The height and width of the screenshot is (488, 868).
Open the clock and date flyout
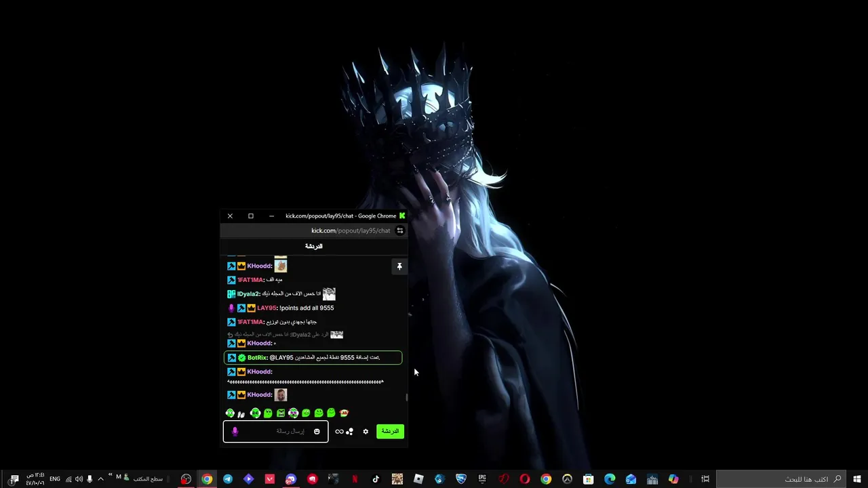point(35,479)
